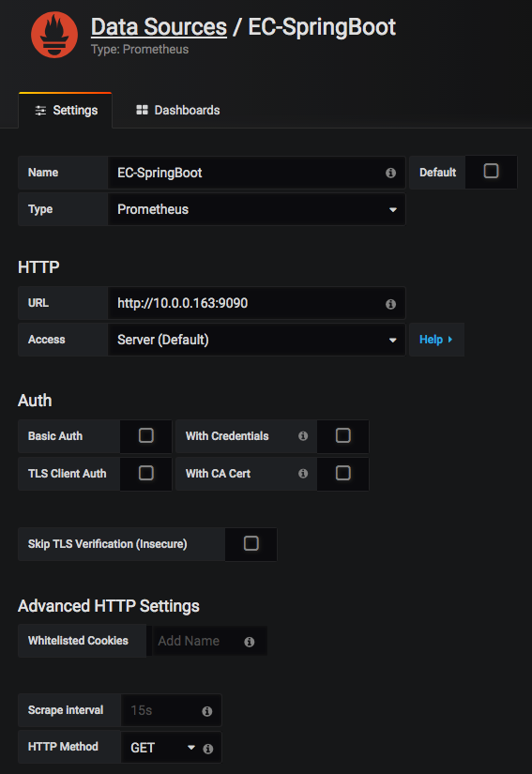Click the 'TLS Client Auth' label
532x774 pixels.
(68, 474)
